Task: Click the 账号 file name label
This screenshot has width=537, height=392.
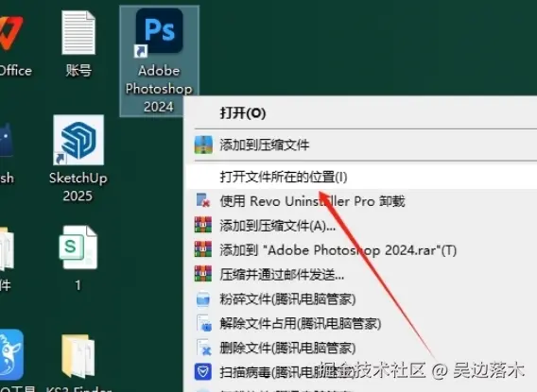Action: (78, 71)
